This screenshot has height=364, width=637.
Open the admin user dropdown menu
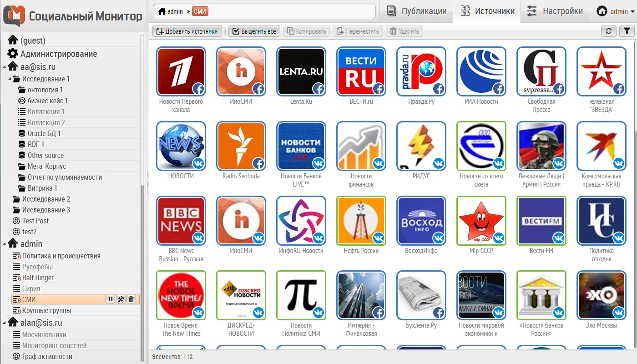[615, 11]
